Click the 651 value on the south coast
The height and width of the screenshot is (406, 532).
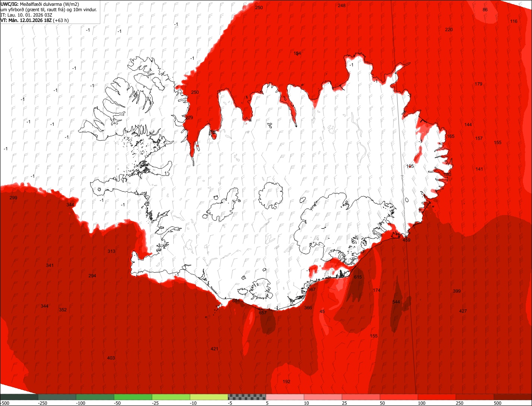(x=236, y=301)
